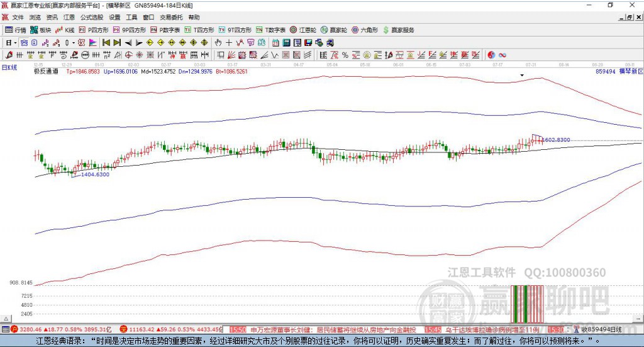Click the 859494 code label
Viewport: 644px width, 347px height.
click(606, 72)
